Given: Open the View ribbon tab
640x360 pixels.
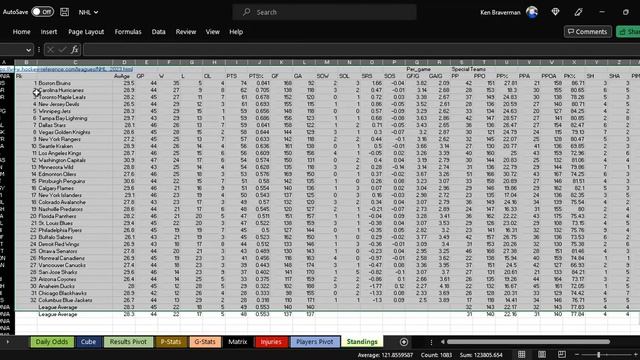Looking at the screenshot, I should tap(212, 32).
